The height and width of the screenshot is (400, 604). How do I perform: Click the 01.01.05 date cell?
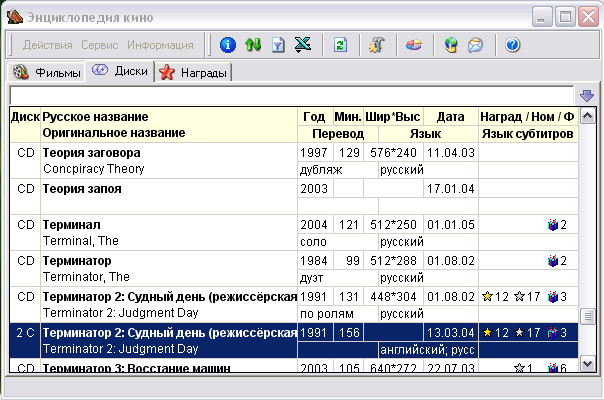[x=451, y=225]
